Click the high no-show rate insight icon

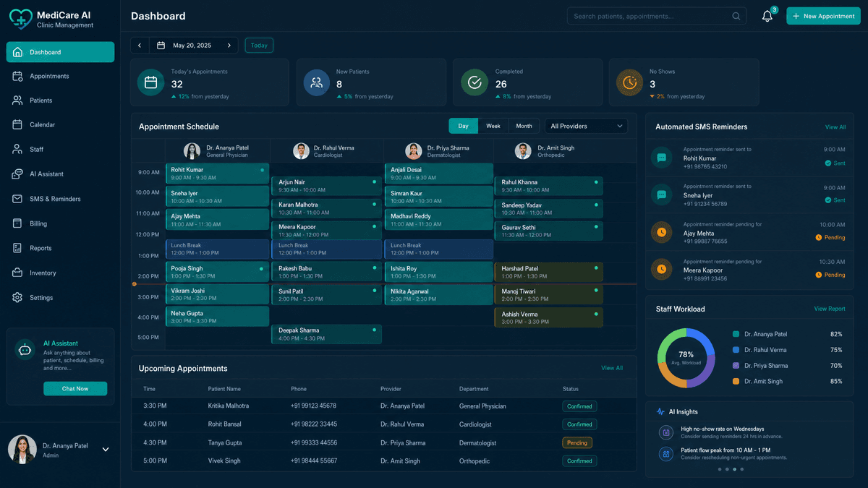[666, 432]
